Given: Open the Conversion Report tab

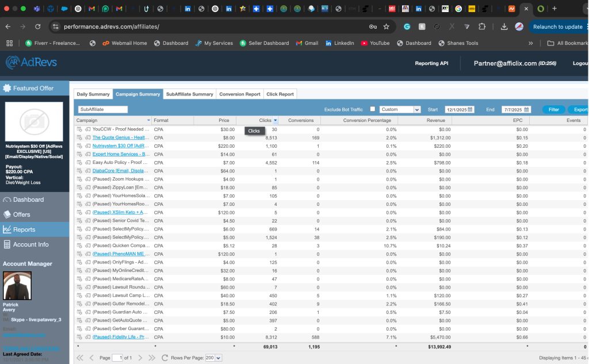Looking at the screenshot, I should 239,94.
